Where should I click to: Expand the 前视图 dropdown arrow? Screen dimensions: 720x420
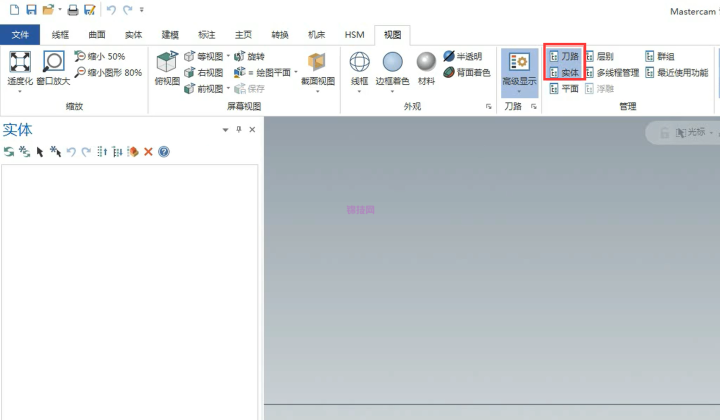228,88
